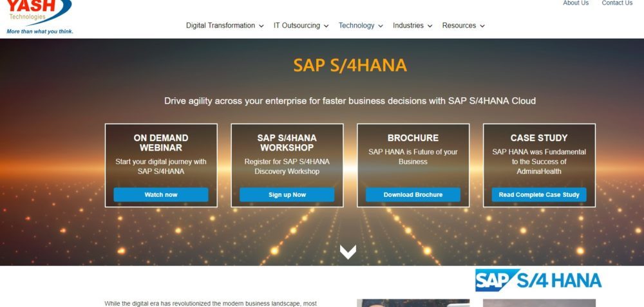Screen dimensions: 644x307
Task: Click the SAP S/4HANA logo image
Action: click(x=538, y=281)
